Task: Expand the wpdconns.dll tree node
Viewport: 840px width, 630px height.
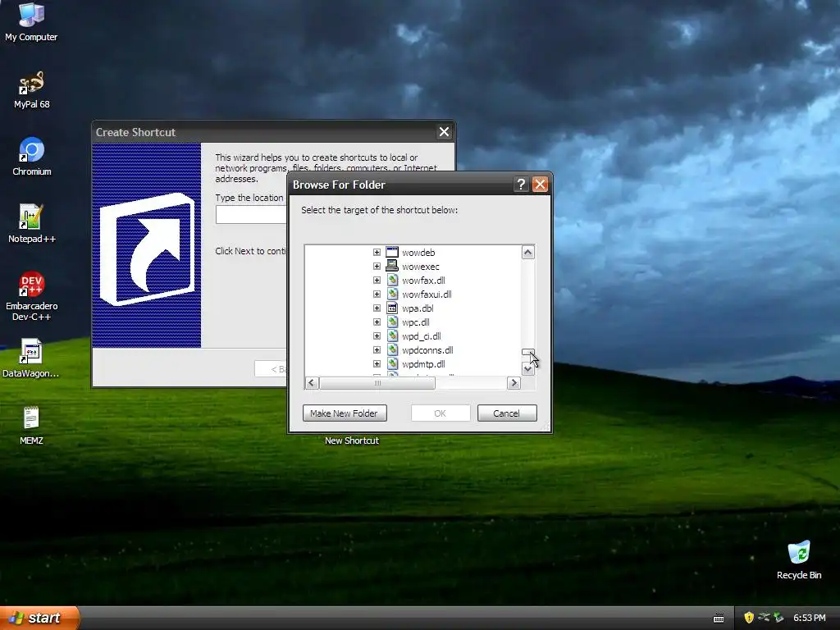Action: (377, 349)
